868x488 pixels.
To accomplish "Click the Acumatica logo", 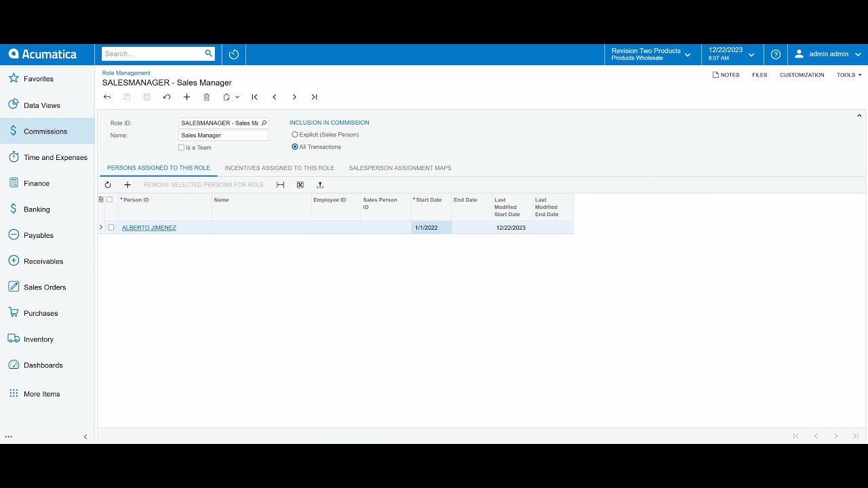I will (43, 54).
